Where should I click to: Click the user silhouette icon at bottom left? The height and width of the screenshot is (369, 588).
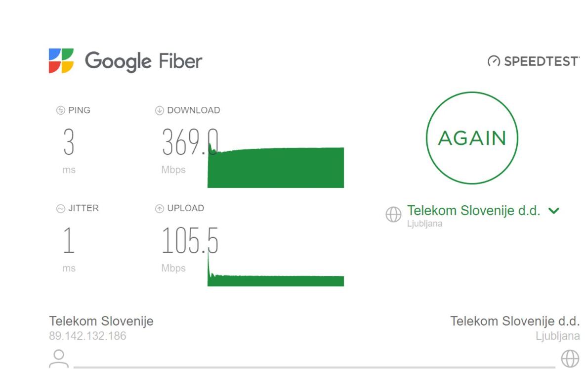click(59, 359)
